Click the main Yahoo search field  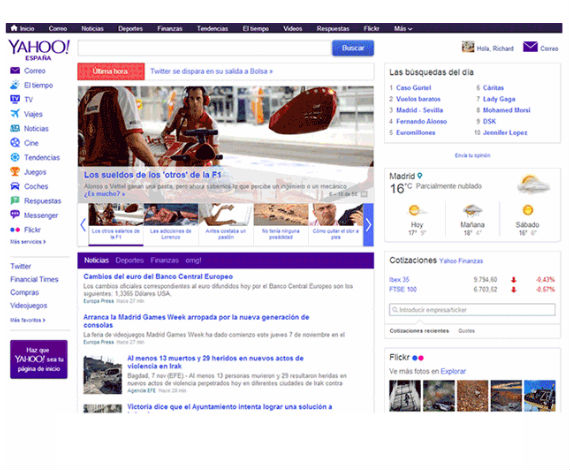(204, 48)
